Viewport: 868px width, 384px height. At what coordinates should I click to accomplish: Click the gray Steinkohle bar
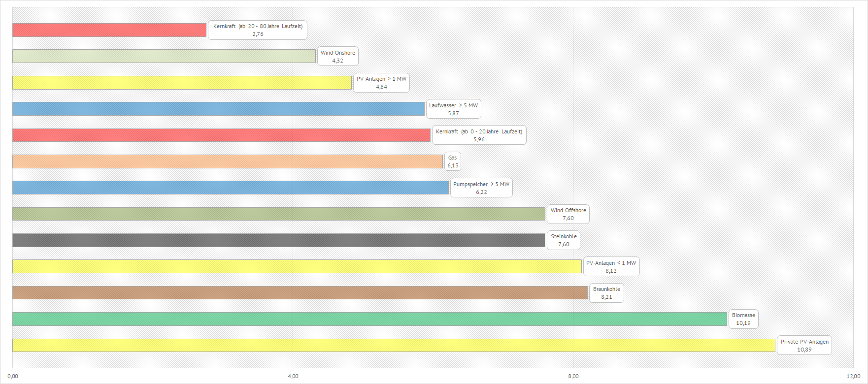(x=279, y=240)
